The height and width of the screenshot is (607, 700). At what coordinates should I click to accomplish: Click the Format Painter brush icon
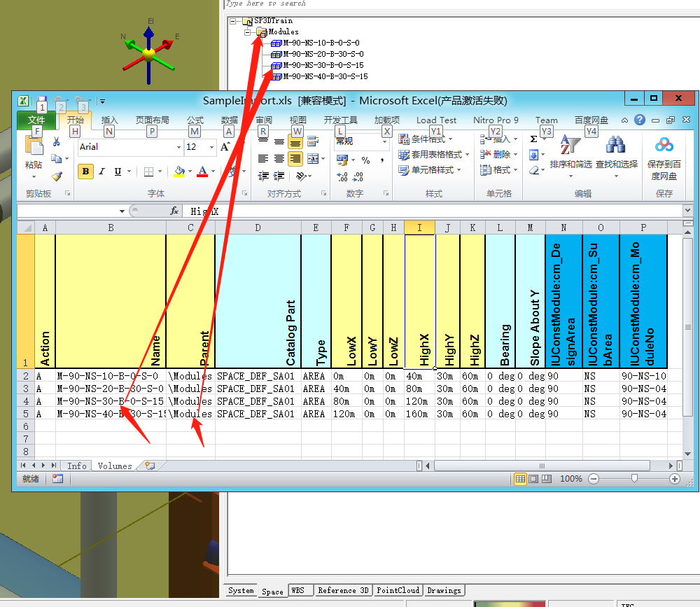coord(57,176)
